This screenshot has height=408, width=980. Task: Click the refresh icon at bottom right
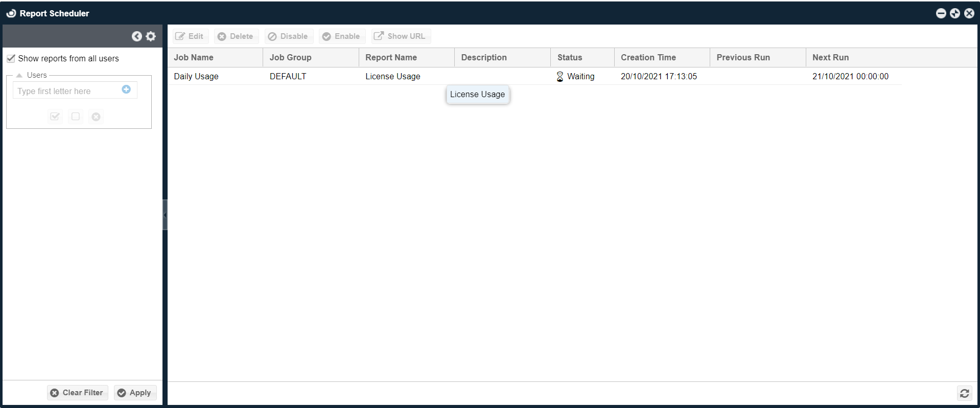point(964,393)
